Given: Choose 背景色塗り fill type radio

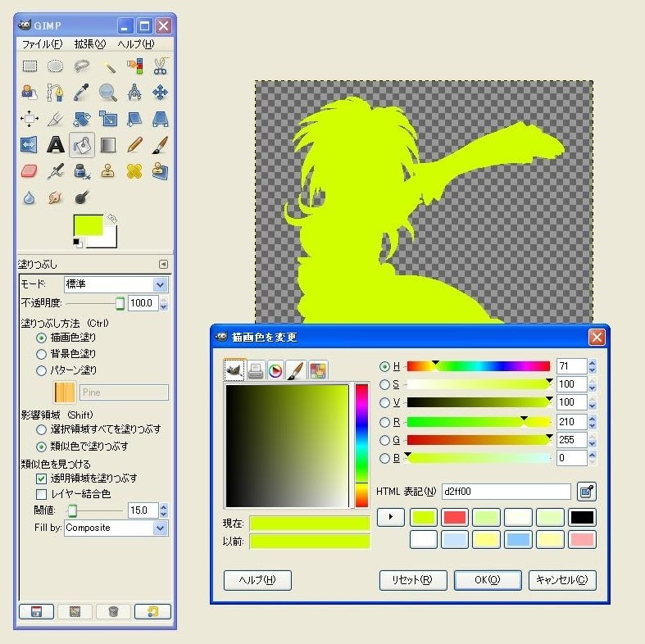Looking at the screenshot, I should pos(41,354).
